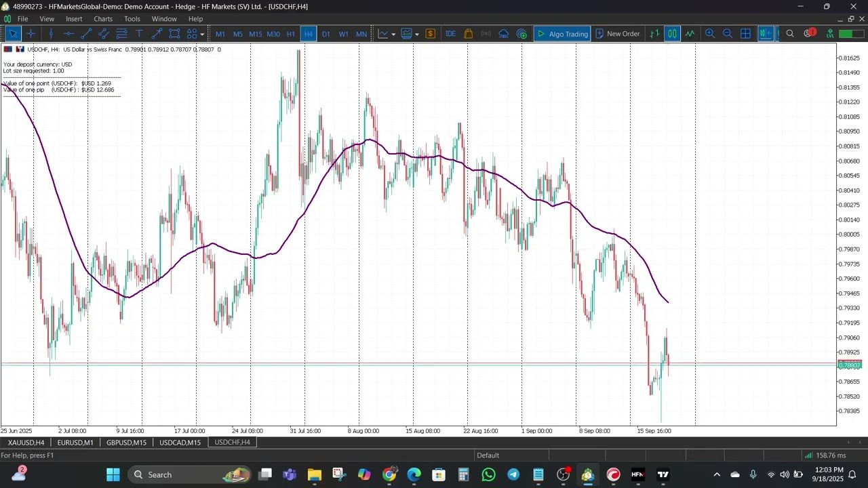Select the arrowed line tool
This screenshot has height=488, width=868.
[157, 34]
